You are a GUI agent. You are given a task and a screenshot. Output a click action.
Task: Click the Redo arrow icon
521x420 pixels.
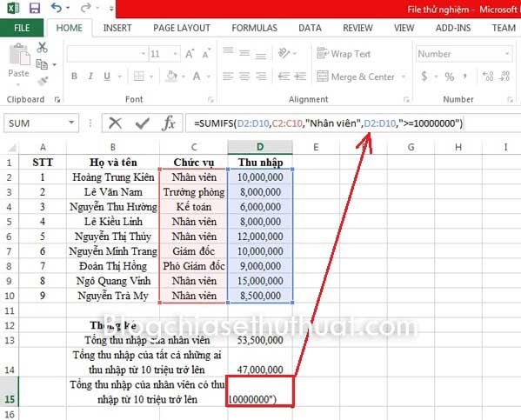coord(86,8)
